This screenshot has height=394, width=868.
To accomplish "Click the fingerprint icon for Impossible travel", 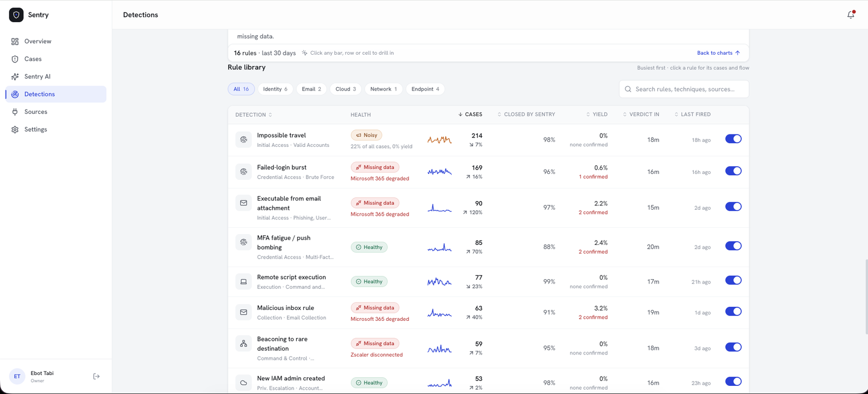I will pyautogui.click(x=244, y=139).
